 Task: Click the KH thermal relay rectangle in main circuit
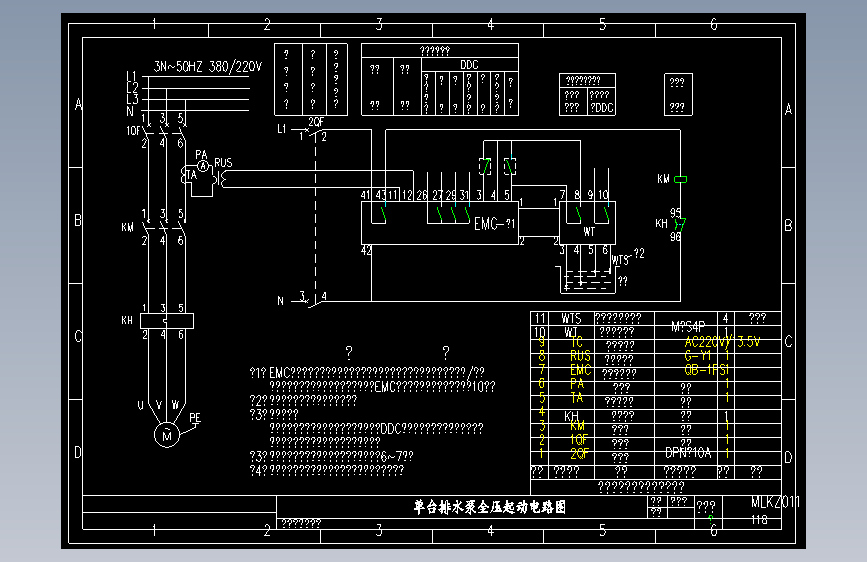click(167, 321)
